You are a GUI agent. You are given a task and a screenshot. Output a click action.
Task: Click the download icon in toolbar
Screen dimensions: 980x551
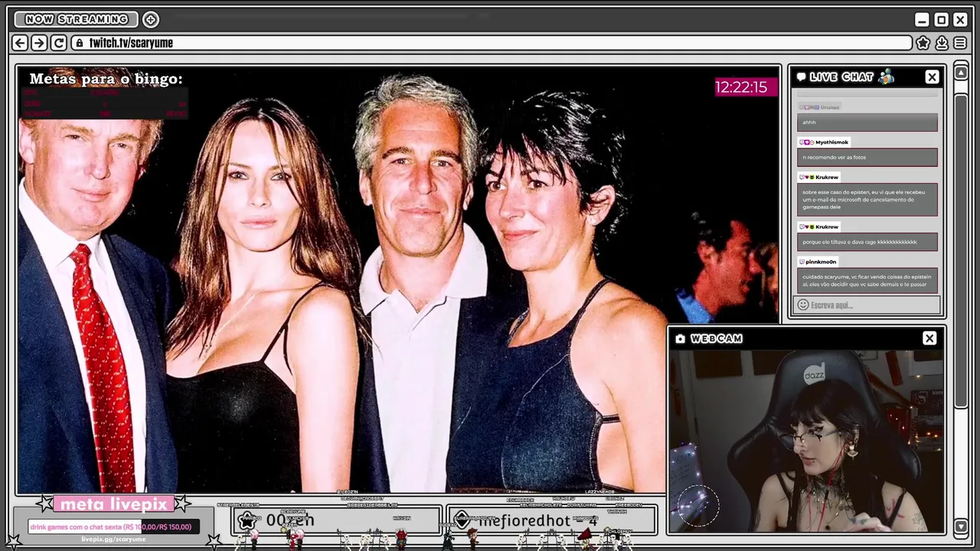click(942, 43)
